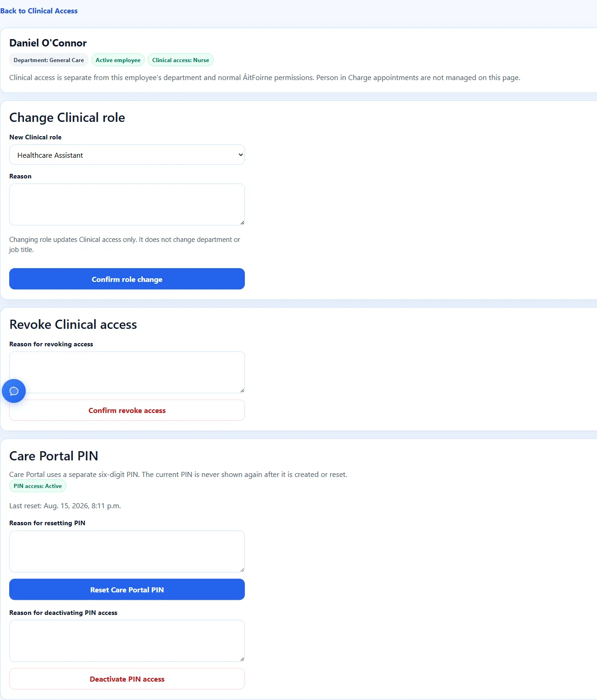
Task: Click the Clinical access: Nurse badge
Action: coord(180,60)
